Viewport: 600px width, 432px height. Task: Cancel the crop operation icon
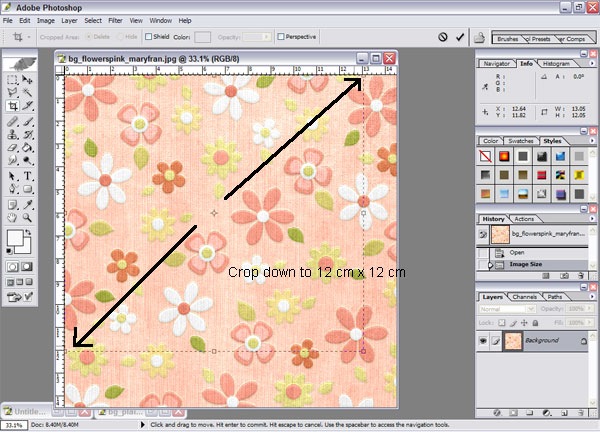pos(442,37)
